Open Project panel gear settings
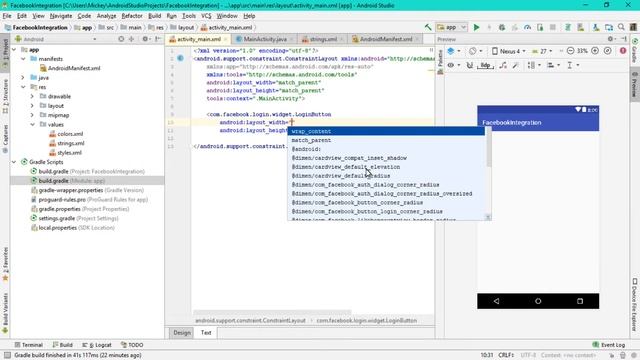This screenshot has width=640, height=360. coord(145,39)
